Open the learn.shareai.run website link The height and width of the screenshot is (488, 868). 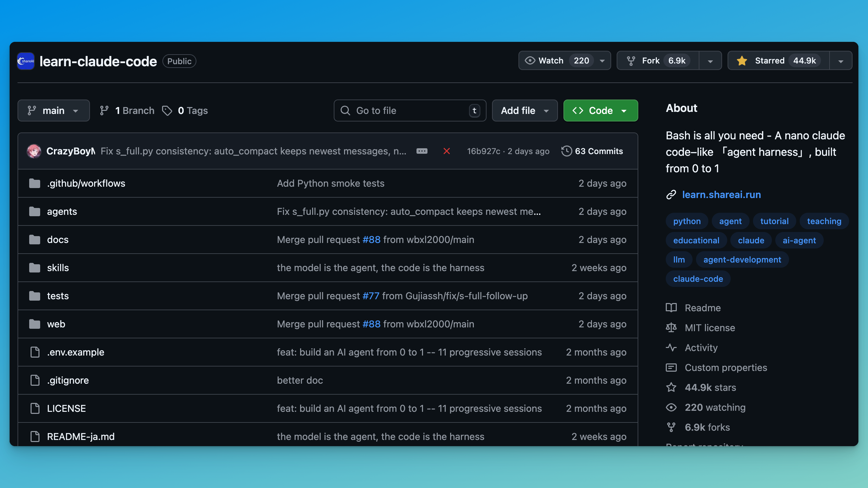721,195
